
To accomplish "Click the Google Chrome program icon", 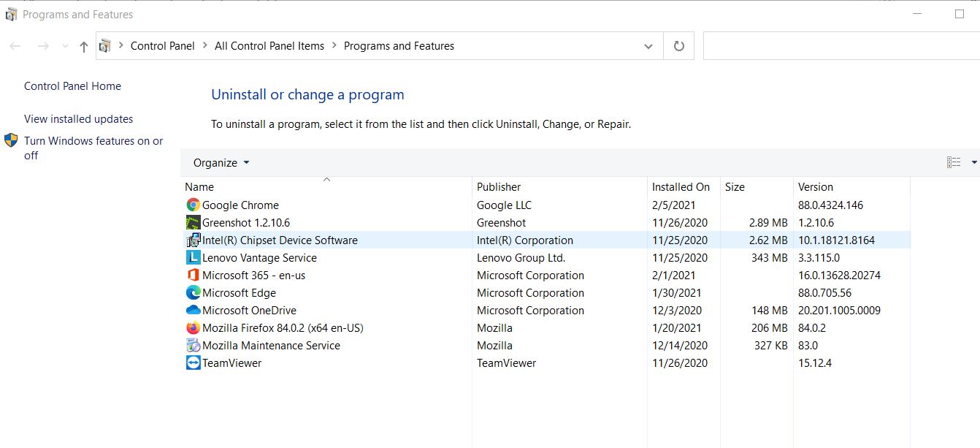I will tap(193, 205).
